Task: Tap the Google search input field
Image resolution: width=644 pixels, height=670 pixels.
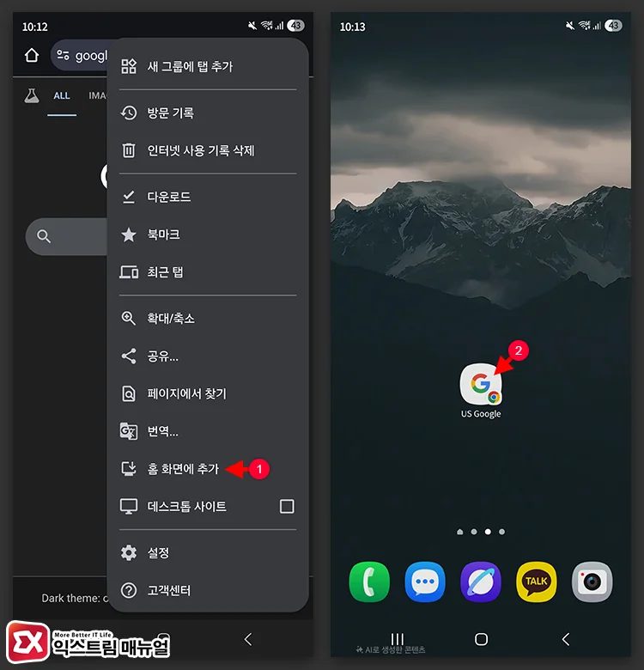Action: [66, 236]
